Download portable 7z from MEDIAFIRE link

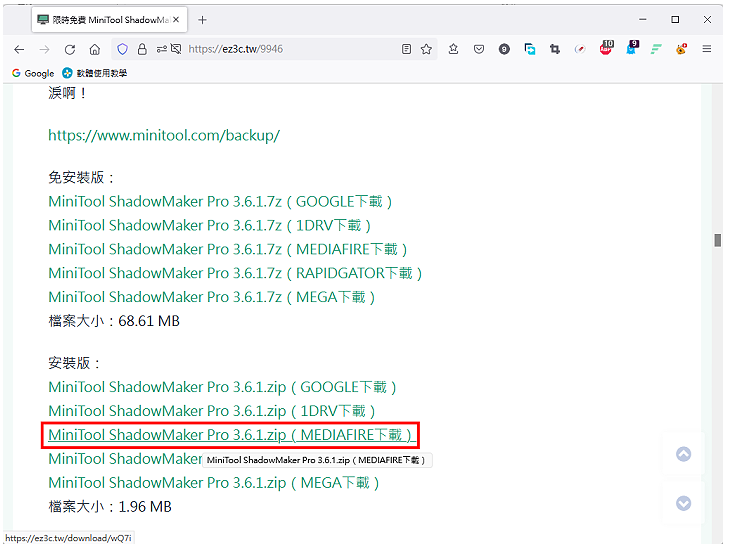click(x=228, y=249)
